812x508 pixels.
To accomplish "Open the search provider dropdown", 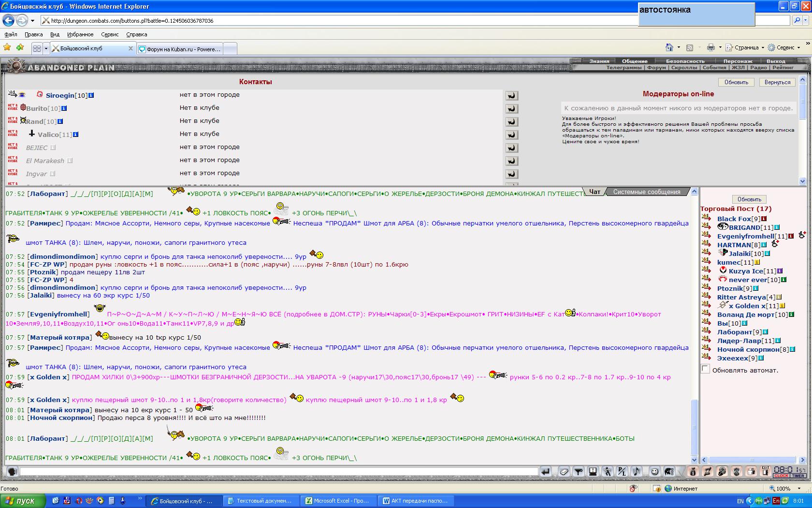I will (x=806, y=20).
